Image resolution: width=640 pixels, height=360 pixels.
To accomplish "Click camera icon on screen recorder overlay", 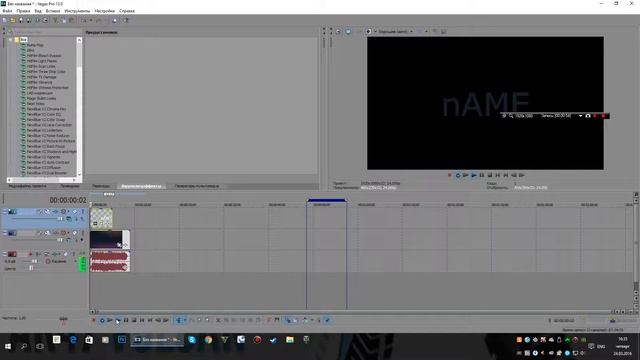I will click(x=588, y=116).
